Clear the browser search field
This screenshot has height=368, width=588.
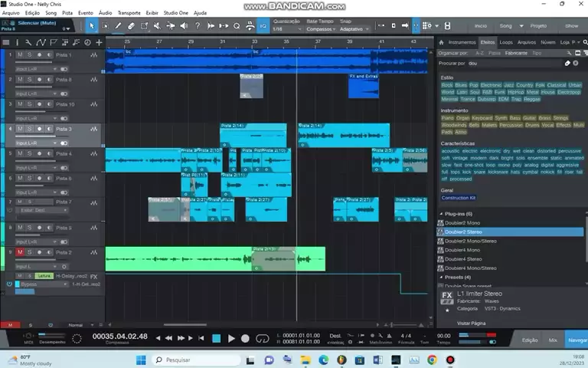(575, 63)
